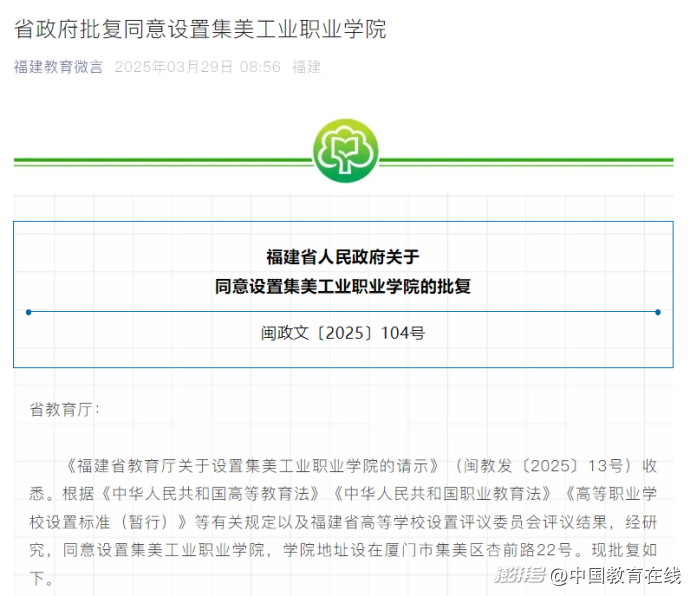Click the blue dot at divider's left end
This screenshot has height=596, width=690.
click(x=28, y=312)
